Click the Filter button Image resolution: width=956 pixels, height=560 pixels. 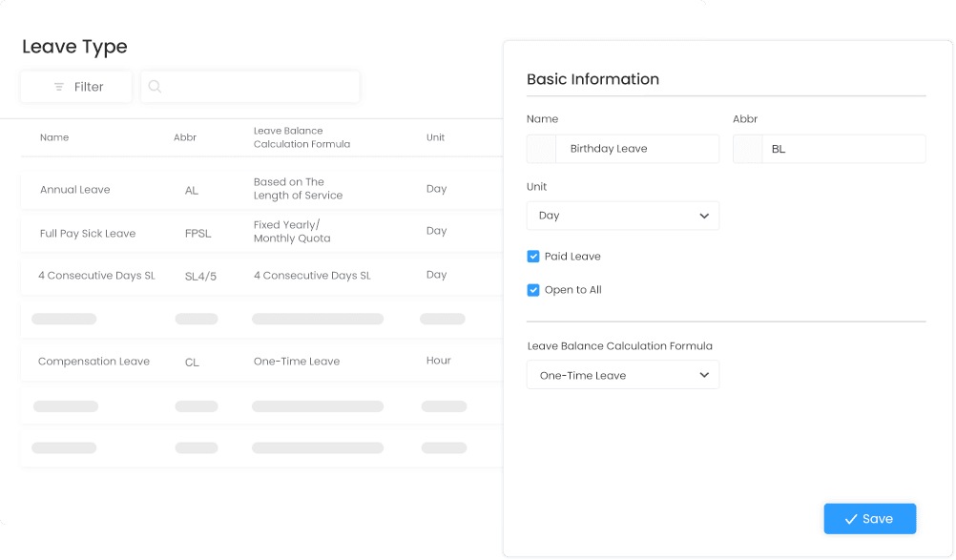point(76,87)
